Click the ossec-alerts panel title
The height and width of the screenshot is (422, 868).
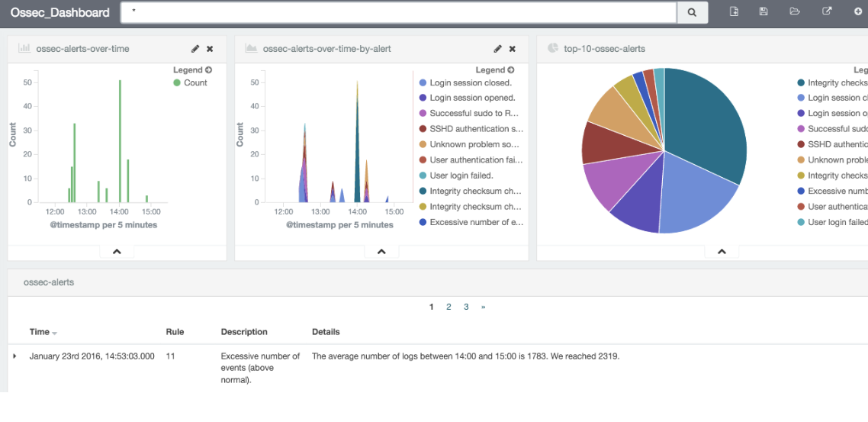click(49, 282)
